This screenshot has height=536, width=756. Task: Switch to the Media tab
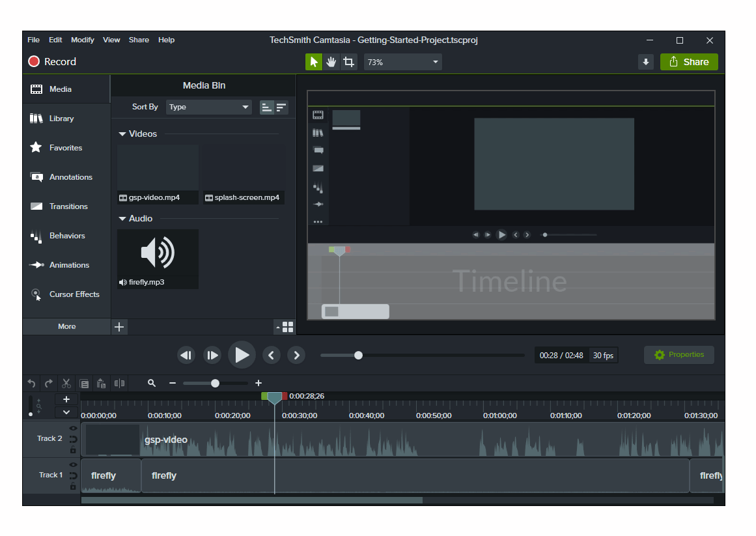click(x=66, y=89)
